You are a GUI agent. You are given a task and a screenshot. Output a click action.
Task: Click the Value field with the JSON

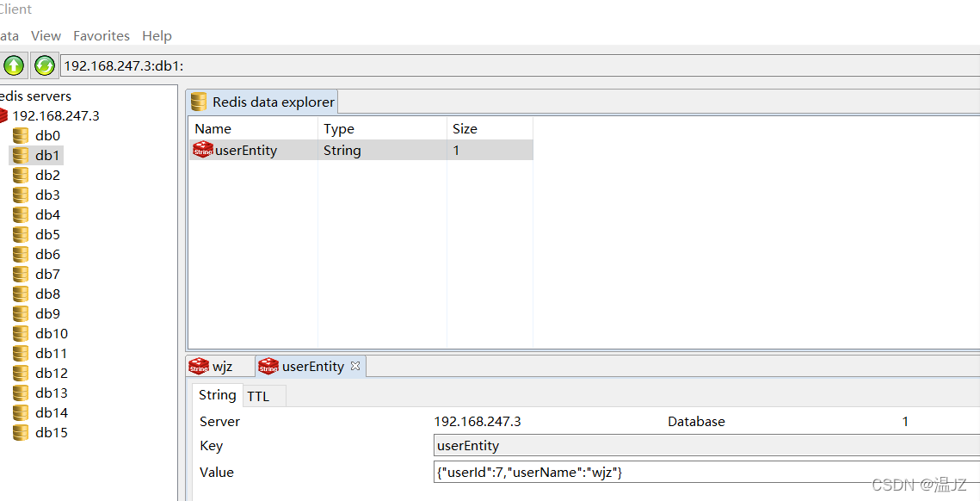(x=707, y=473)
